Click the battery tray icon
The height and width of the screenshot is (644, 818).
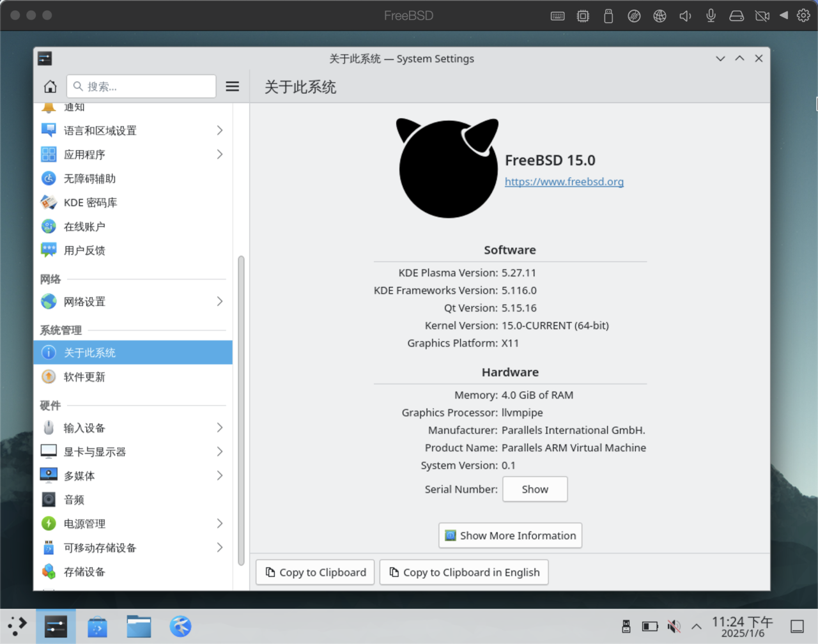[650, 627]
